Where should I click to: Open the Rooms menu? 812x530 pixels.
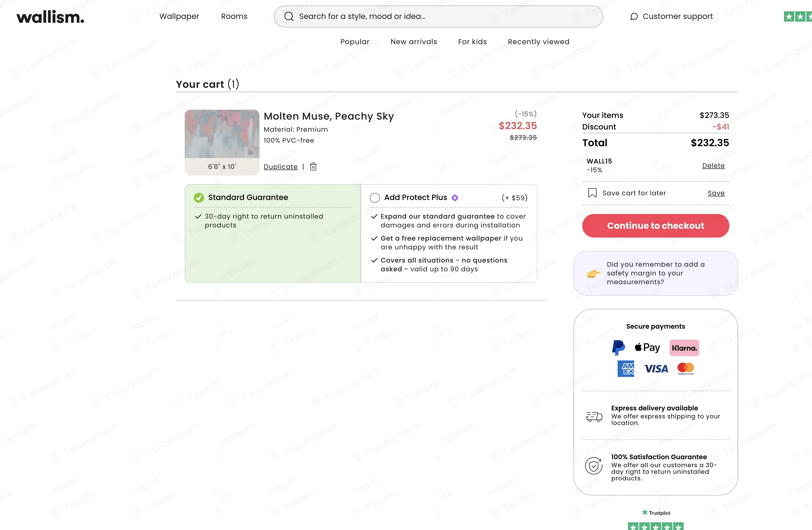234,16
